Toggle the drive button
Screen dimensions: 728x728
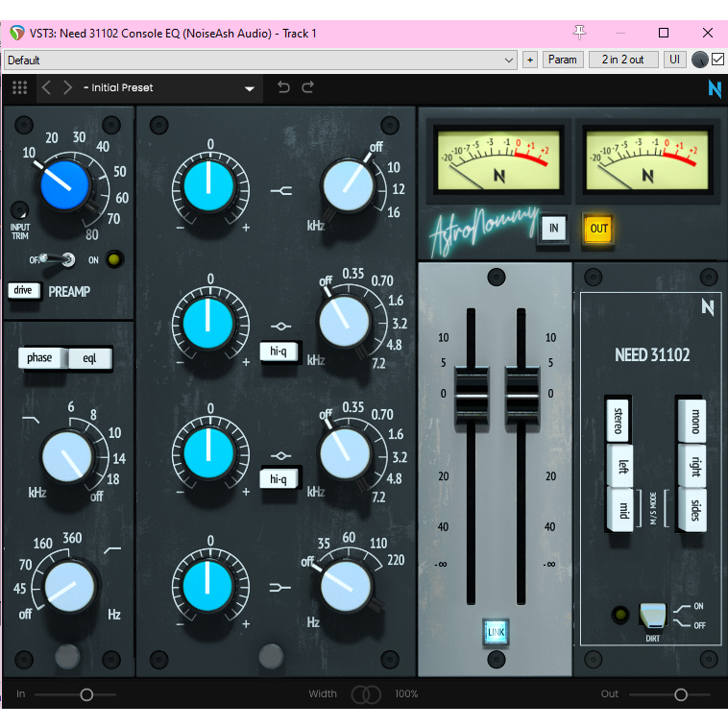tap(23, 290)
